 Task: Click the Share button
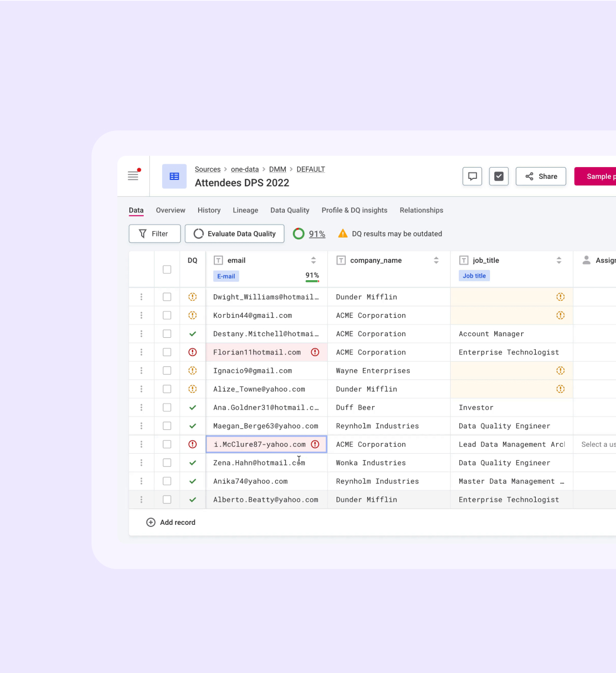point(541,176)
